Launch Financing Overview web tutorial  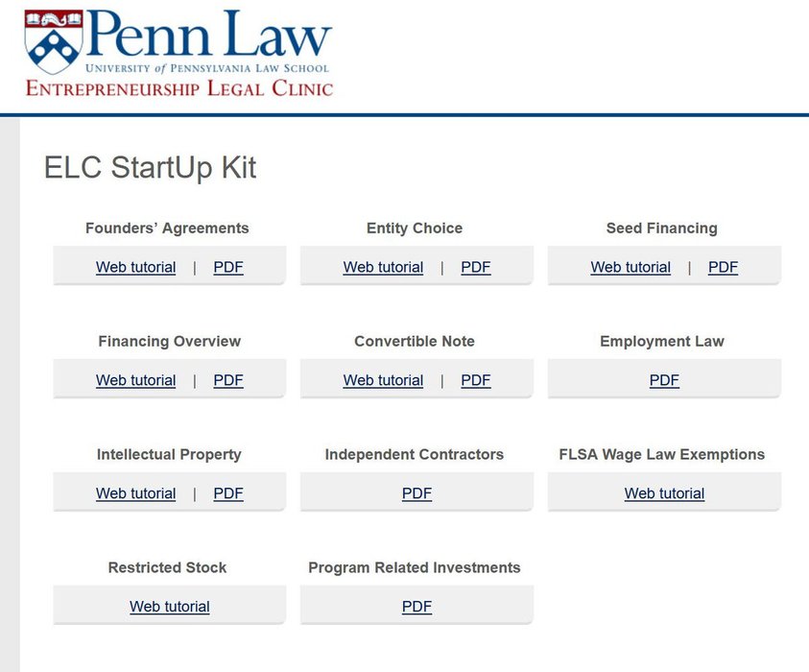tap(135, 380)
